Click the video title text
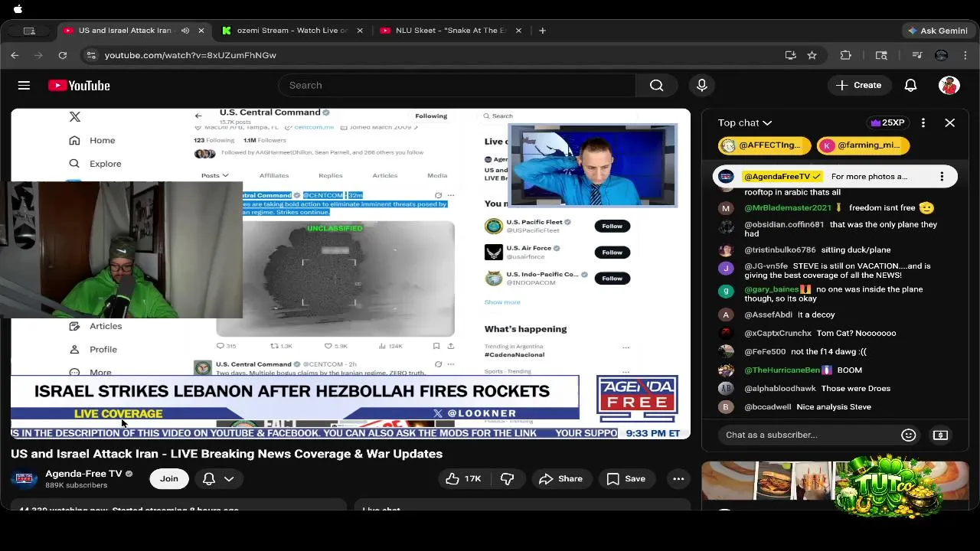980x551 pixels. tap(227, 454)
